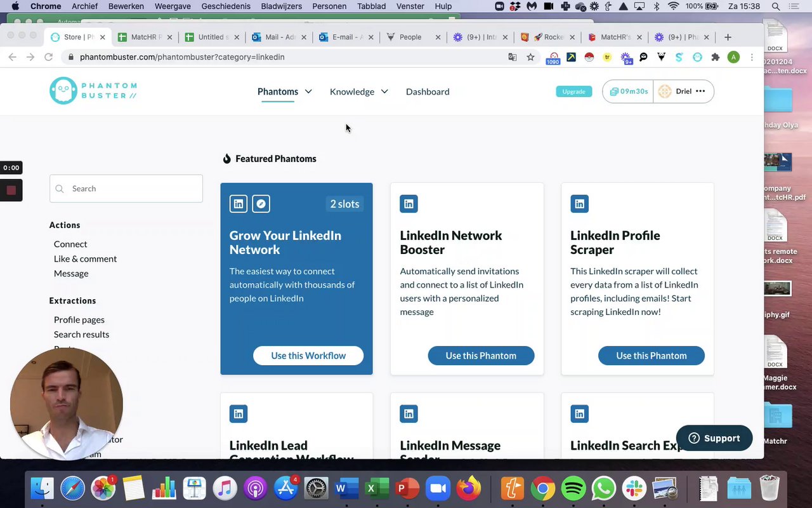Click Use this Phantom on LinkedIn Network Booster
Viewport: 812px width, 508px height.
tap(481, 356)
